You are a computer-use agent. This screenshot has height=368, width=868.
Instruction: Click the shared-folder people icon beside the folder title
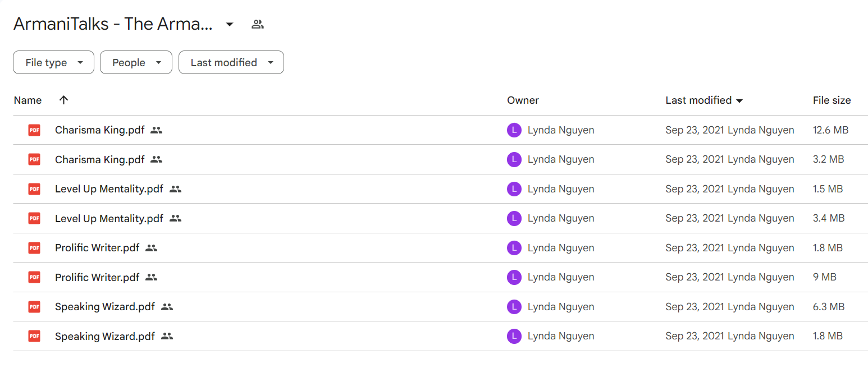[x=258, y=24]
